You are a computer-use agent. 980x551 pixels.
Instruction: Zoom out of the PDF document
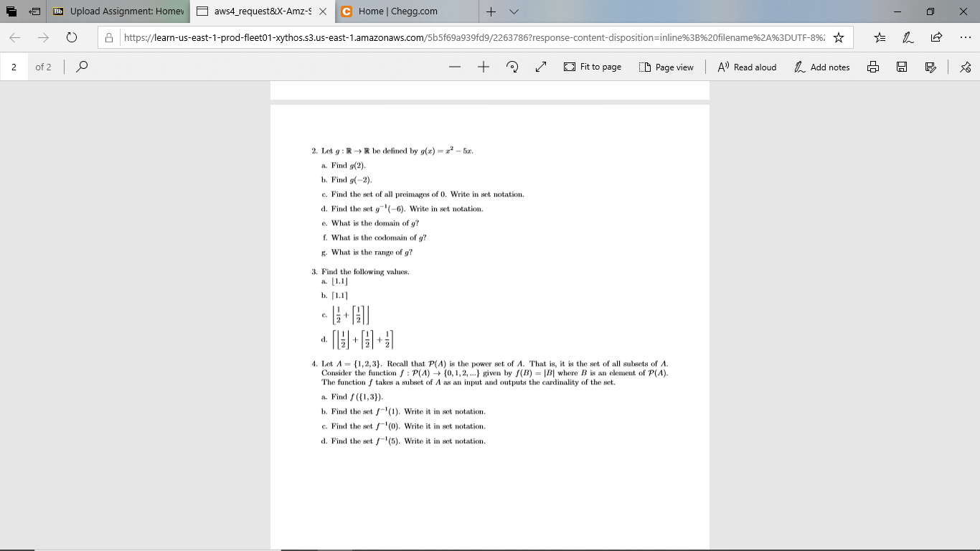click(x=455, y=67)
